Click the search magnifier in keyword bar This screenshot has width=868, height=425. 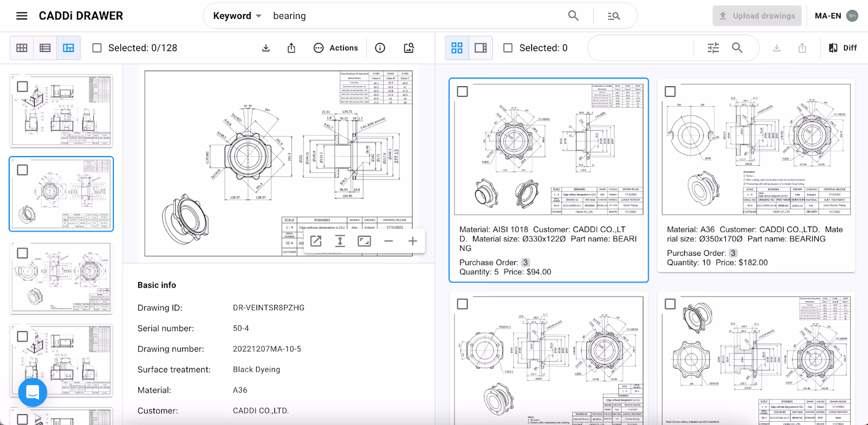[x=573, y=16]
